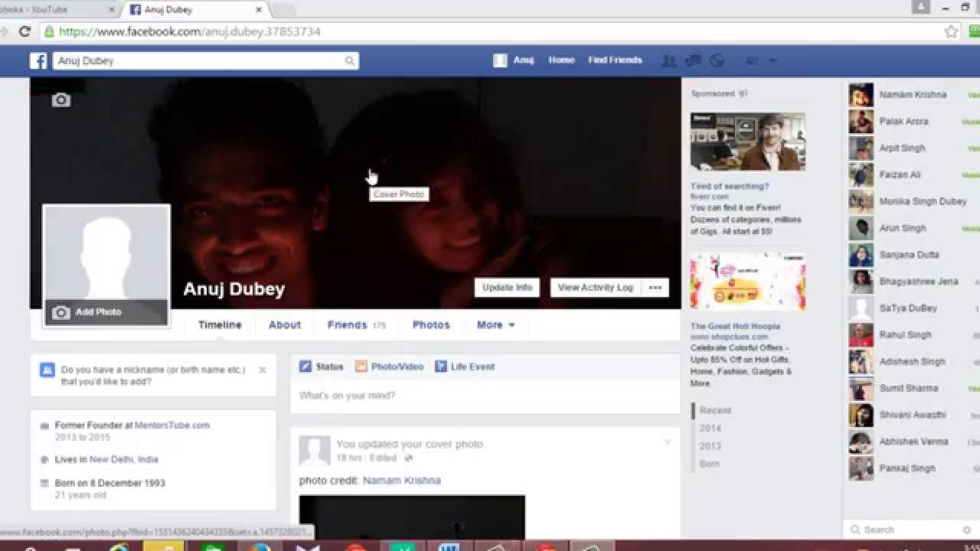Open post options chevron on cover photo post
The height and width of the screenshot is (551, 980).
tap(667, 442)
